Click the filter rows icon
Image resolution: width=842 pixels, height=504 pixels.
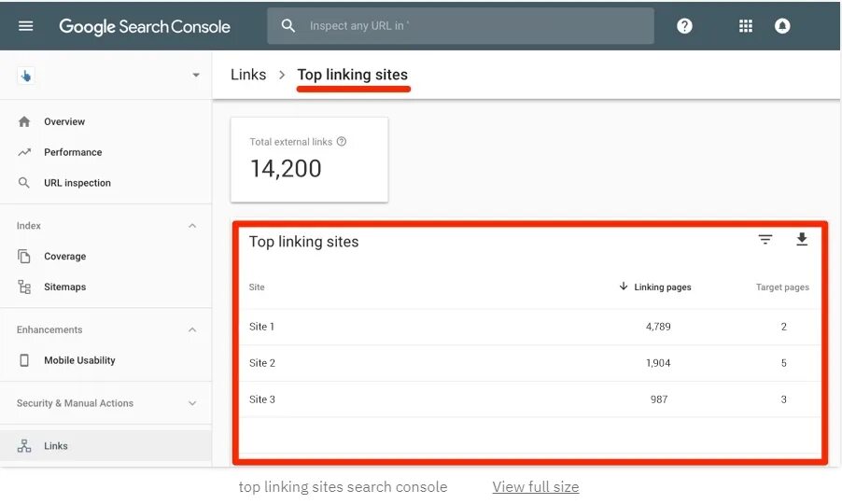click(765, 240)
